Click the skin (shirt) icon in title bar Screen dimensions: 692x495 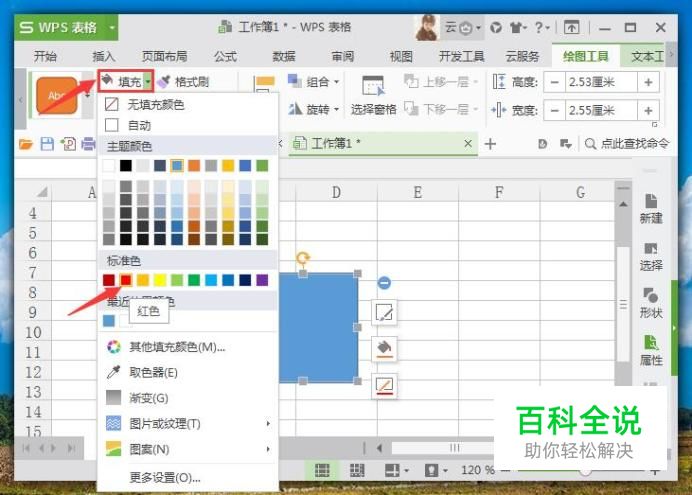(516, 28)
